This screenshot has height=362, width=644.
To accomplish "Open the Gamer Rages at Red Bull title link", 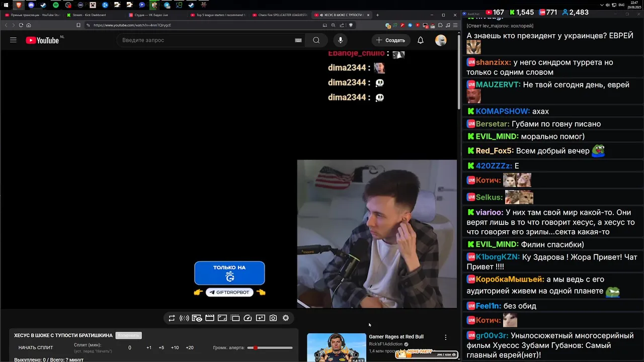I will click(x=396, y=337).
